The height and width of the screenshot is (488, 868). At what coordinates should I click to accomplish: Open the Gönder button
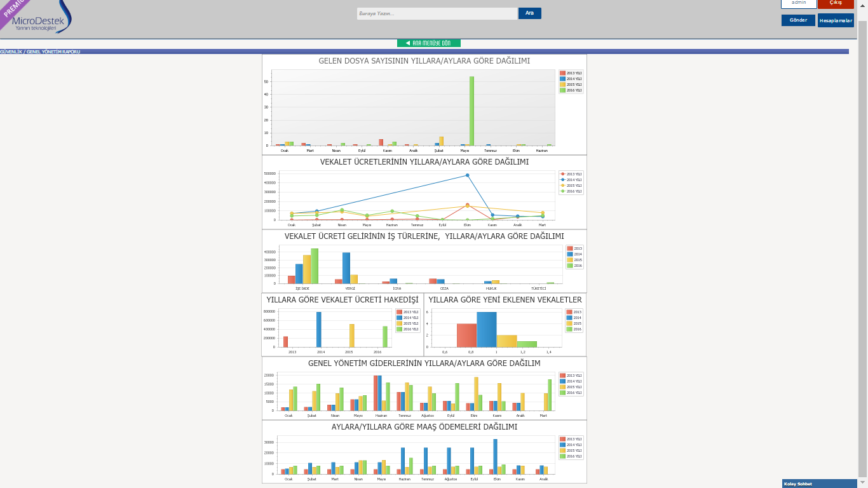point(798,20)
